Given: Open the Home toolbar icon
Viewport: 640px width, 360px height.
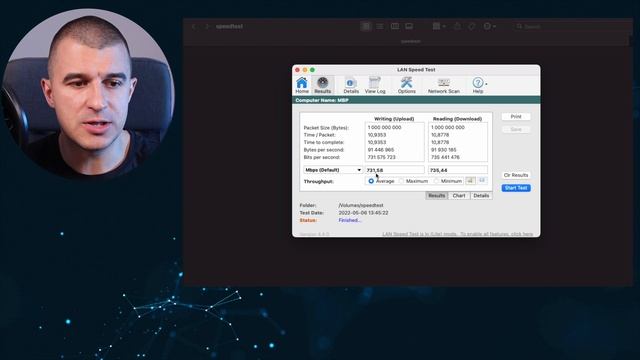Looking at the screenshot, I should click(x=302, y=85).
